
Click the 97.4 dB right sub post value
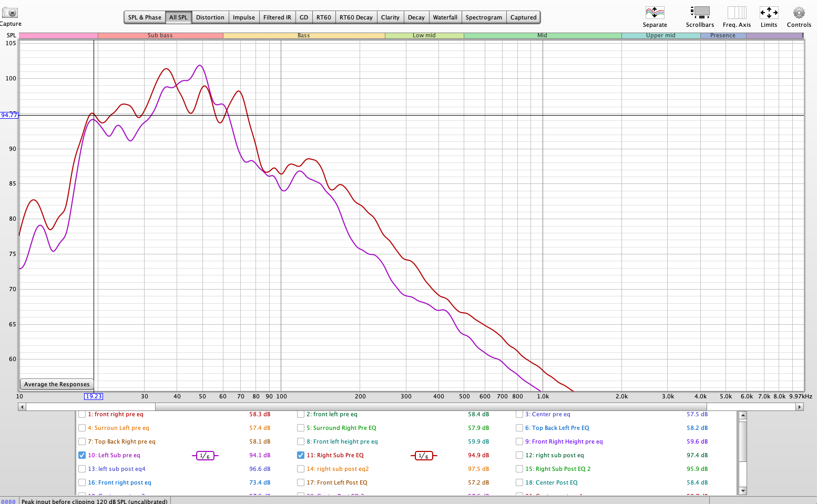tap(697, 456)
